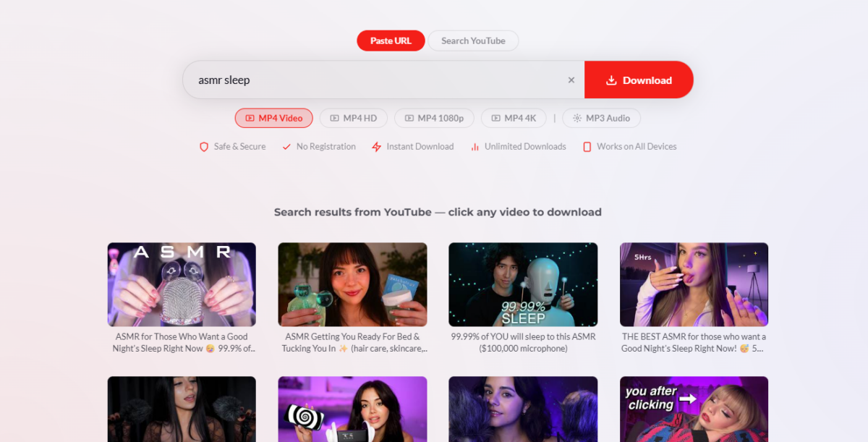
Task: Switch to the Search YouTube tab
Action: pos(473,41)
